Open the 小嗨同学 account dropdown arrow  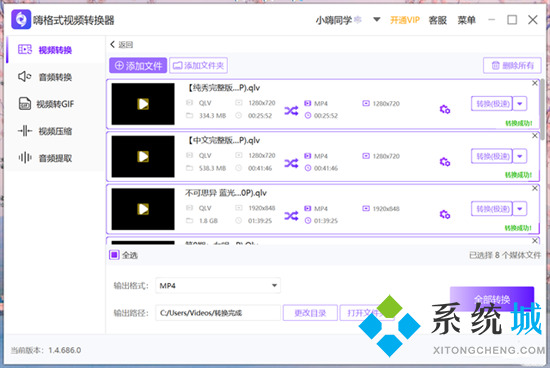376,20
